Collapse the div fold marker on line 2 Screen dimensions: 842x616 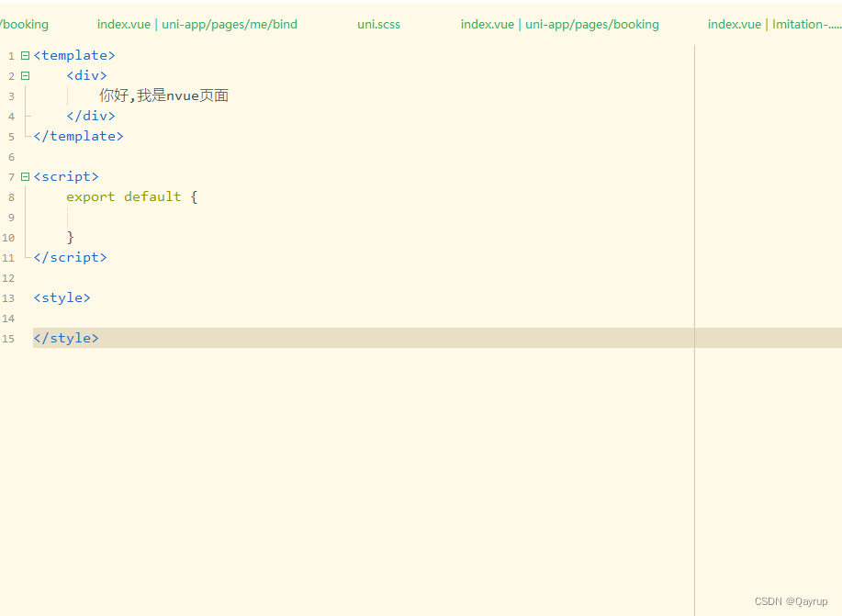point(24,75)
